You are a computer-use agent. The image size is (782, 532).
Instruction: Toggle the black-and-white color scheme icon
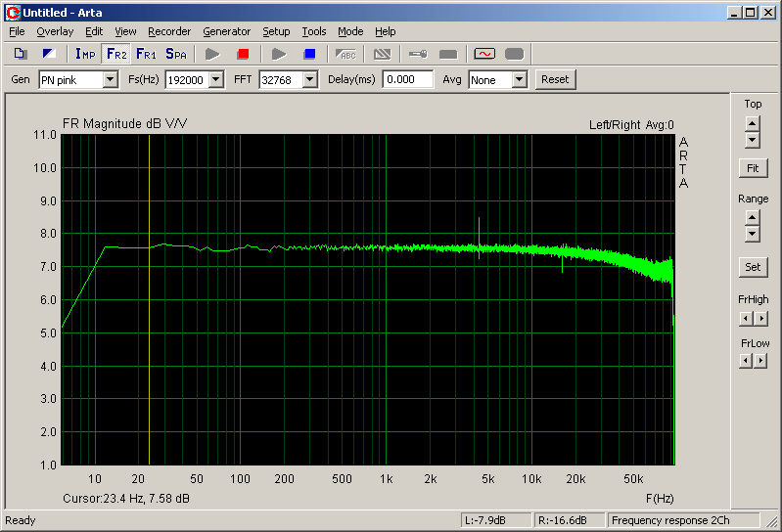pyautogui.click(x=49, y=54)
